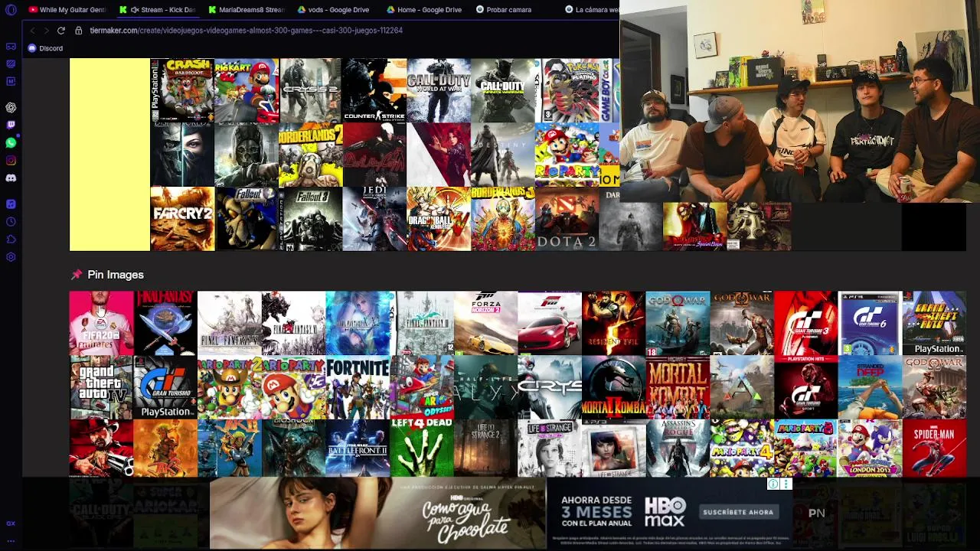Viewport: 980px width, 551px height.
Task: Pick the Grand Theft Auto IV cover
Action: click(x=101, y=387)
